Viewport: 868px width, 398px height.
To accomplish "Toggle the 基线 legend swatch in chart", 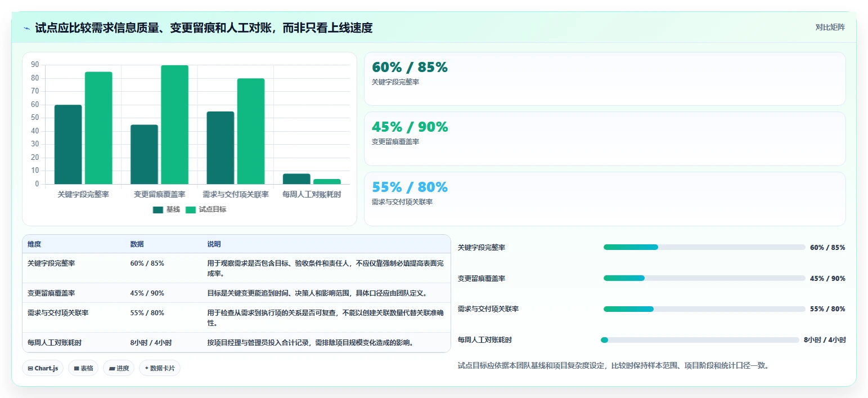I will [158, 209].
